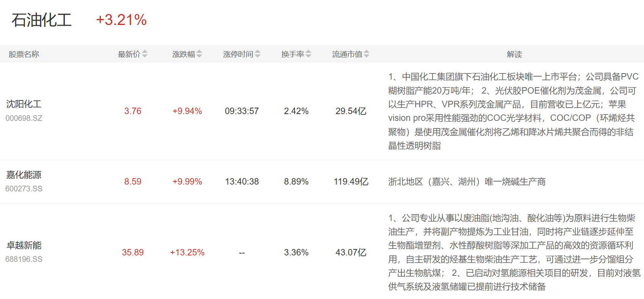Click the 涨停时间 sort arrows icon
The height and width of the screenshot is (299, 644).
tap(258, 54)
